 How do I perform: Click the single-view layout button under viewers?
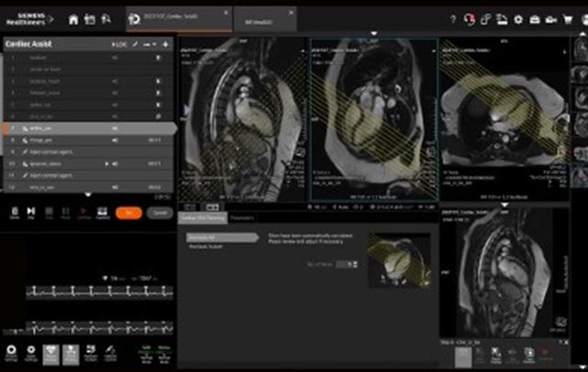point(190,207)
